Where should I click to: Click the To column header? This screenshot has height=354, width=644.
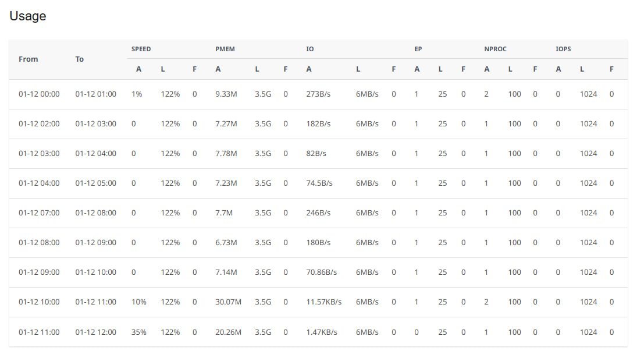click(x=80, y=59)
